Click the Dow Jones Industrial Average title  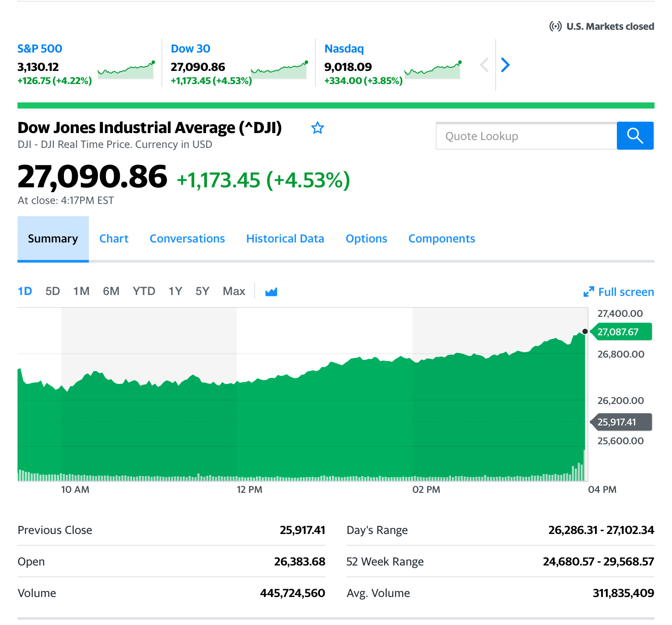pyautogui.click(x=150, y=128)
